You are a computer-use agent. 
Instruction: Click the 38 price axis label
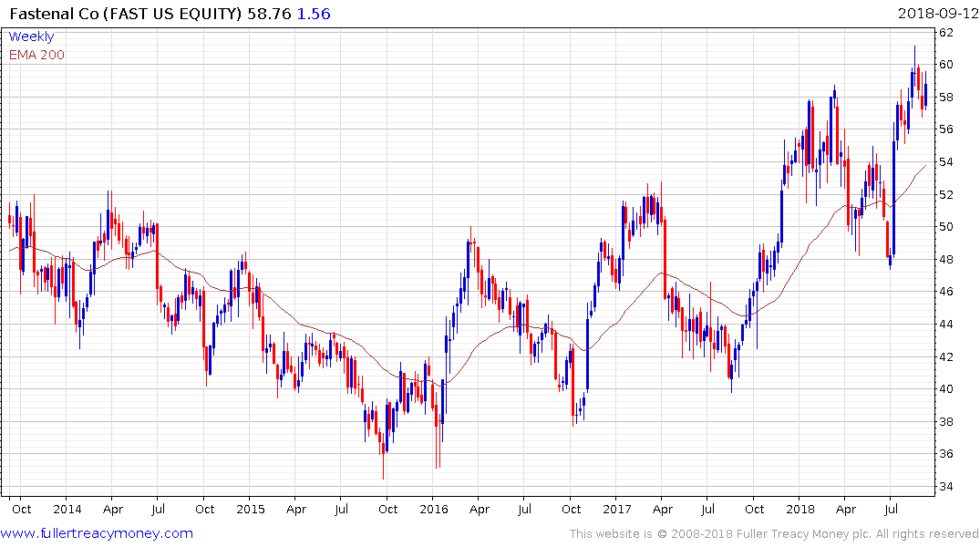click(x=945, y=421)
